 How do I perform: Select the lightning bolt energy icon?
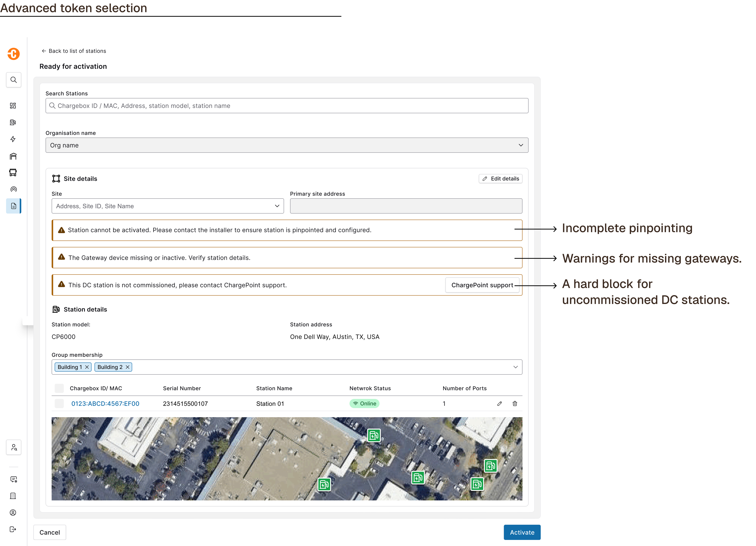13,139
